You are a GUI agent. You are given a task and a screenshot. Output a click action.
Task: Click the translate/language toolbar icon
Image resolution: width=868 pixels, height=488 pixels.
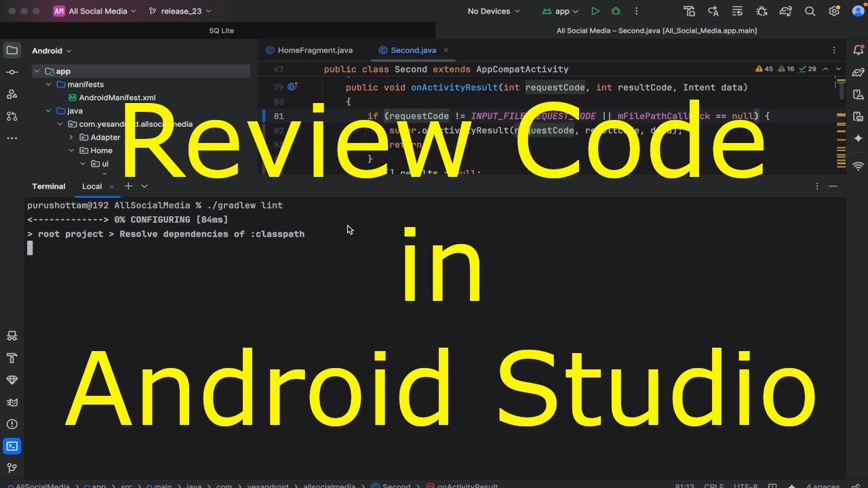[713, 11]
